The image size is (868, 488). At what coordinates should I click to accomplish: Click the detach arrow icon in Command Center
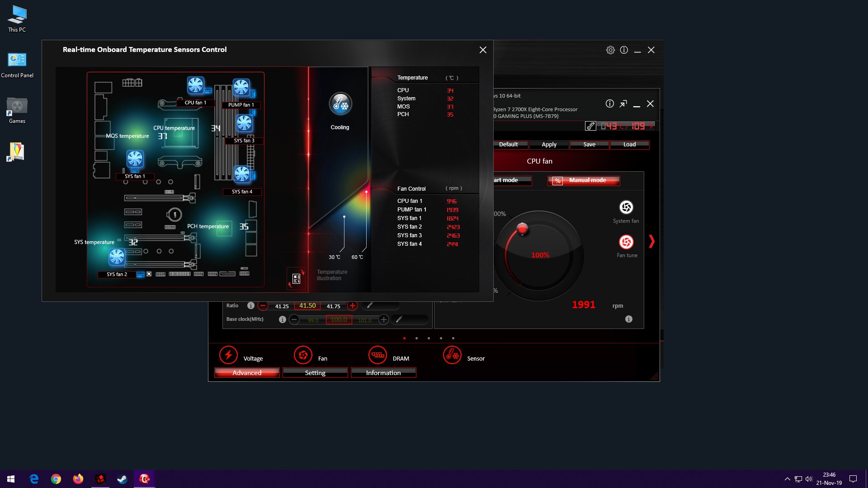(623, 104)
